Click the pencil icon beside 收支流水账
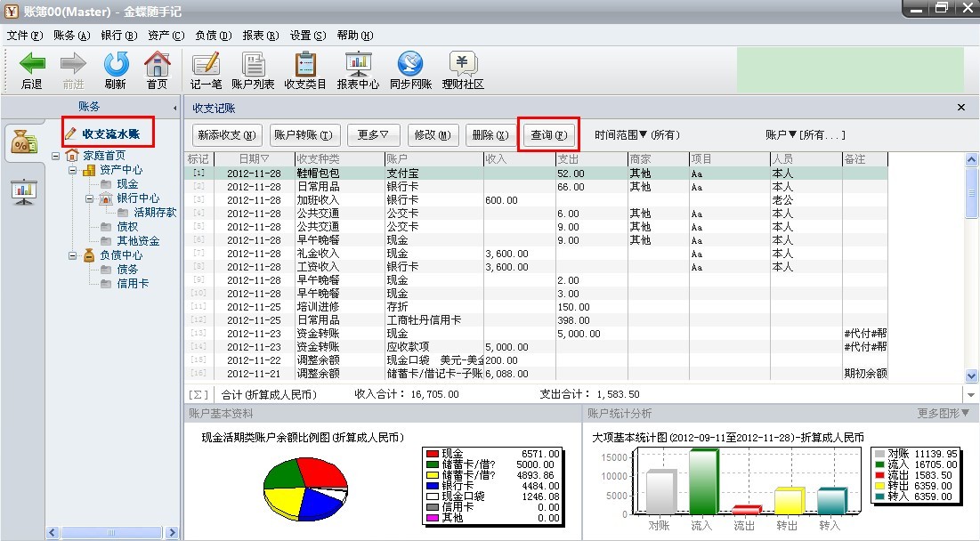The height and width of the screenshot is (541, 980). pyautogui.click(x=70, y=133)
